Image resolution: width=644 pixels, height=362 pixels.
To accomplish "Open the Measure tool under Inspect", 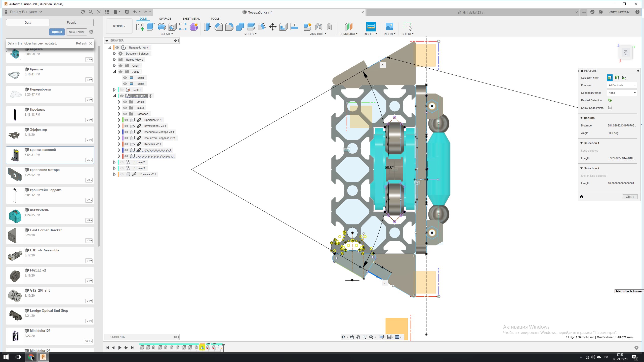I will tap(371, 27).
